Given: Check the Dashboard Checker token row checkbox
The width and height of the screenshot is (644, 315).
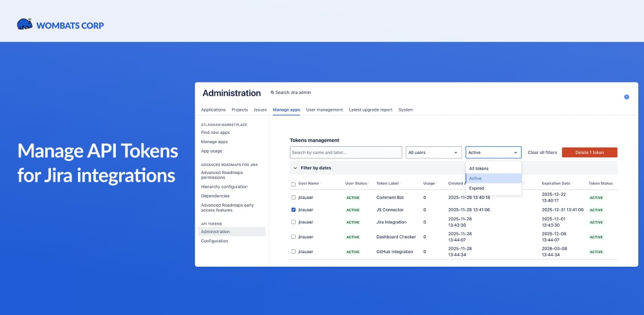Looking at the screenshot, I should click(x=293, y=237).
